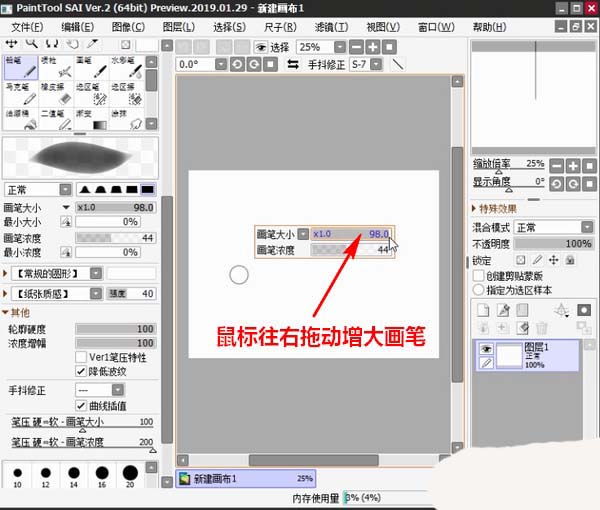Click navigator zoom-in plus button
The height and width of the screenshot is (510, 600).
coord(573,166)
